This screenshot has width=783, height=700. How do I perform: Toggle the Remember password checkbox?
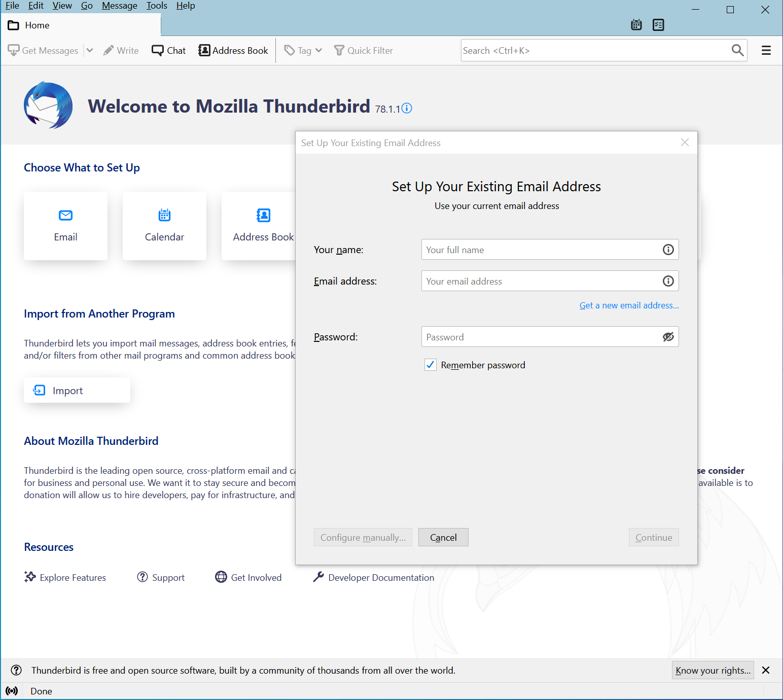(431, 365)
